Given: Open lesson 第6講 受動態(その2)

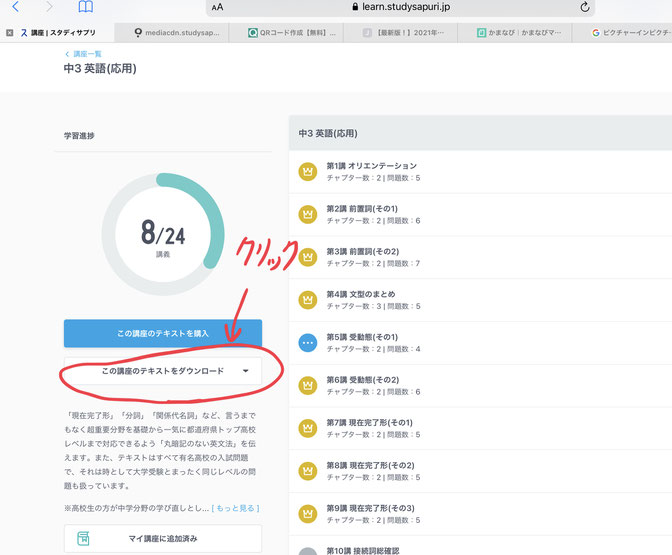Looking at the screenshot, I should click(x=480, y=386).
